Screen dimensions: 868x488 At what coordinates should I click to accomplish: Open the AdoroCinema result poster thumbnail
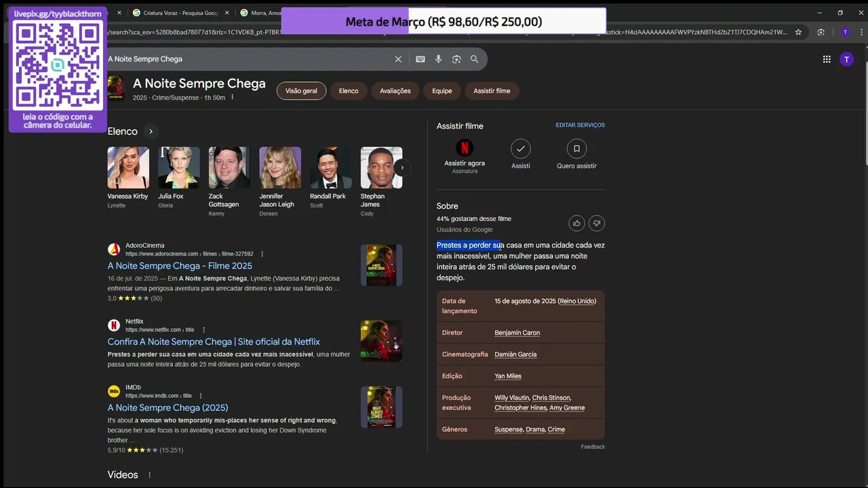coord(381,265)
